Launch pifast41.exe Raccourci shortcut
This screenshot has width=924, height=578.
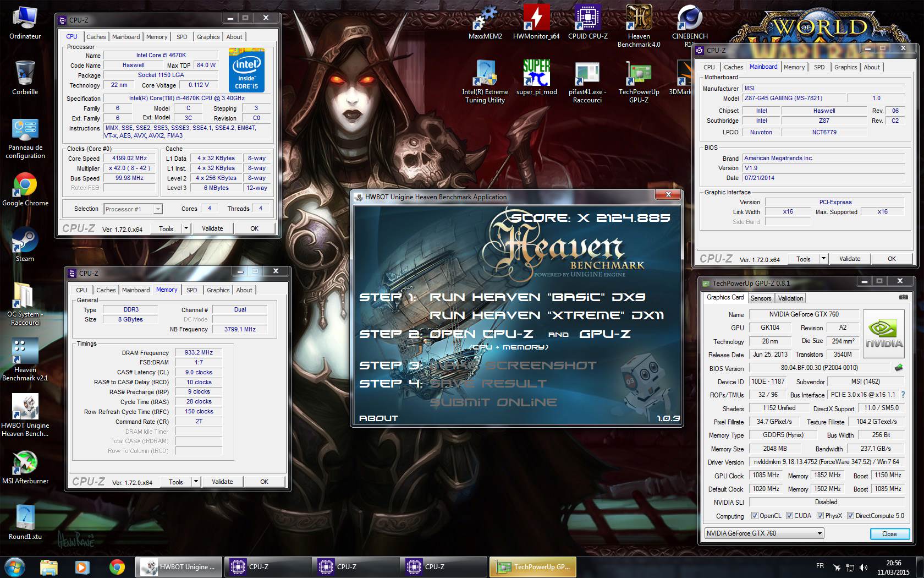point(587,81)
